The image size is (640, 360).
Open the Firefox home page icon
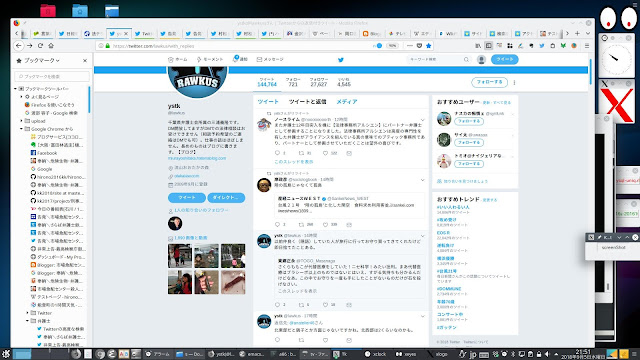[51, 46]
